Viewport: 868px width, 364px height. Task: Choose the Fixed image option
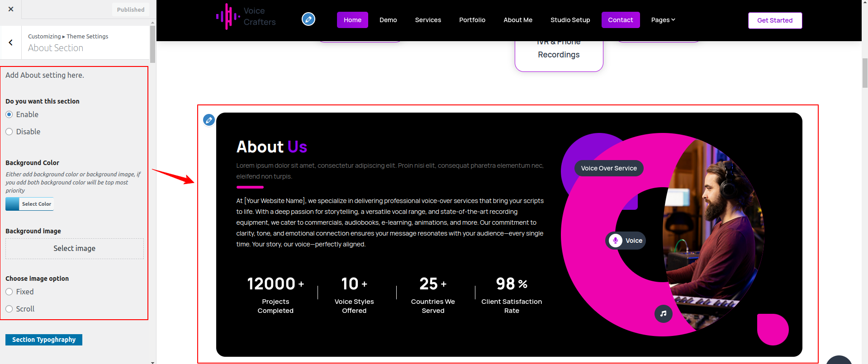coord(9,292)
